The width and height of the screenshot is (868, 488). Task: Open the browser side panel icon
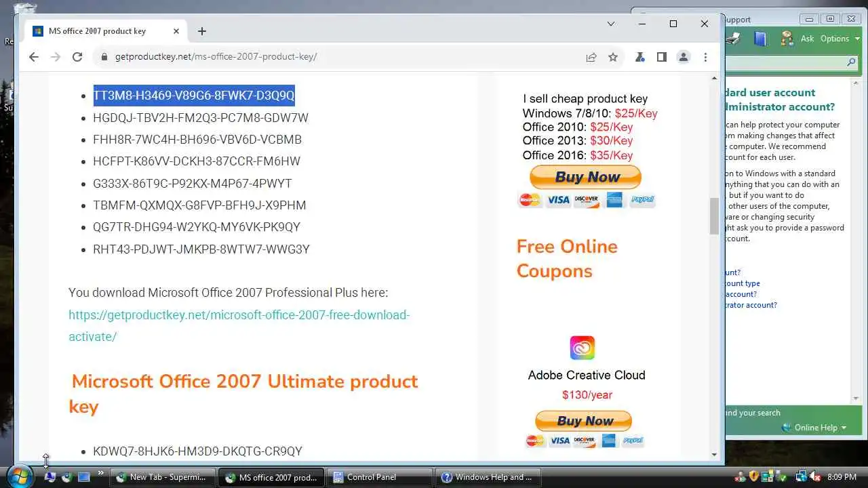pos(662,58)
